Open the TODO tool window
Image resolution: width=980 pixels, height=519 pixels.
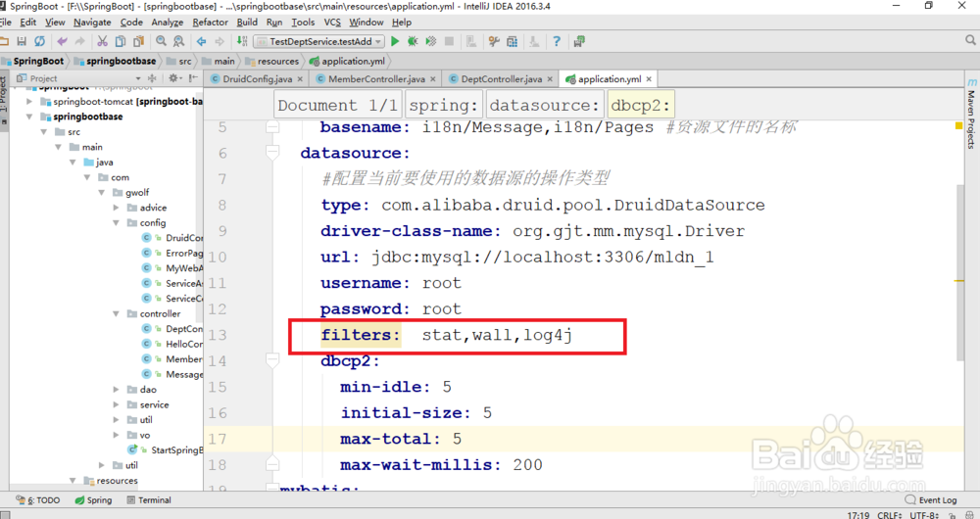pos(39,499)
